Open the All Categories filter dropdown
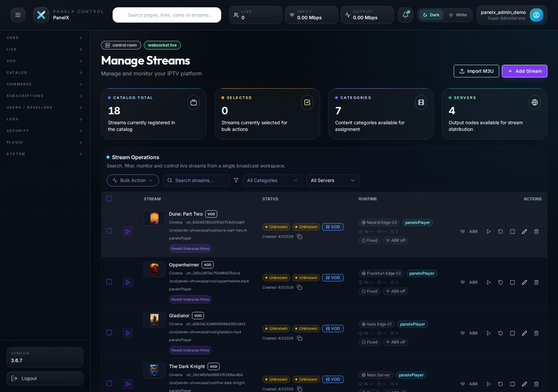Screen dimensions: 558x392 (272, 180)
